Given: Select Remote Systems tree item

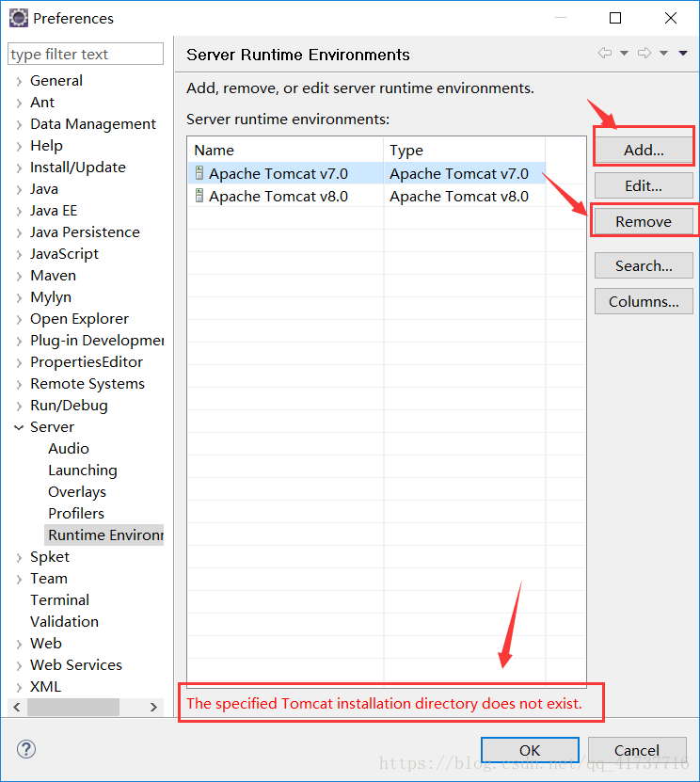Looking at the screenshot, I should [x=87, y=384].
